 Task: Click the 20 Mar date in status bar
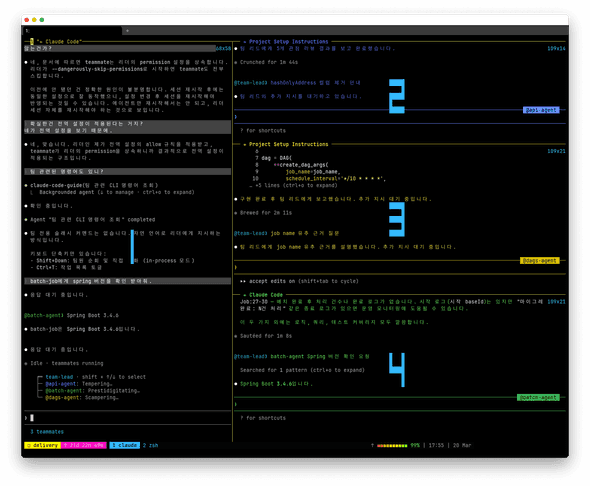click(x=462, y=445)
